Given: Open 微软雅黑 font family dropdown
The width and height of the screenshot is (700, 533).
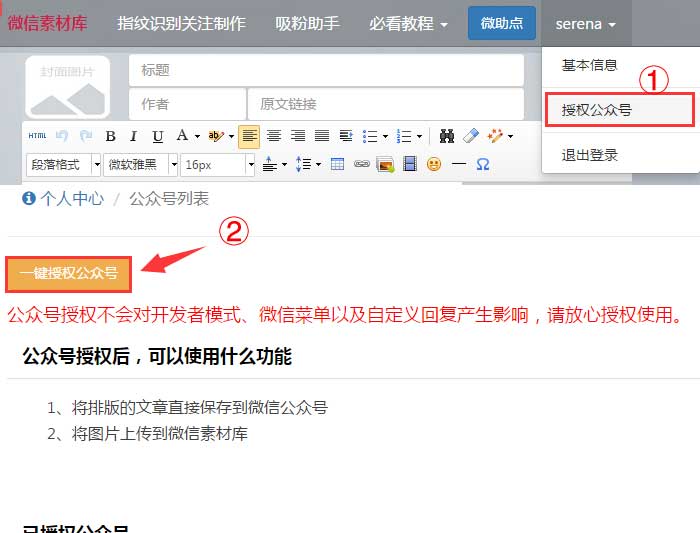Looking at the screenshot, I should pos(141,165).
